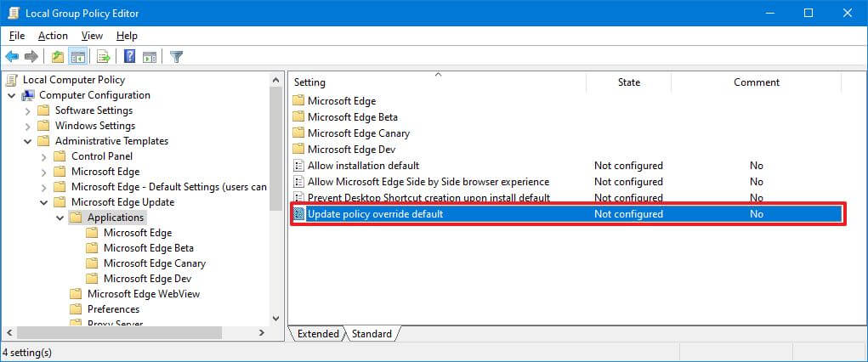
Task: Toggle Show/Hide Console Tree toolbar icon
Action: tap(77, 56)
